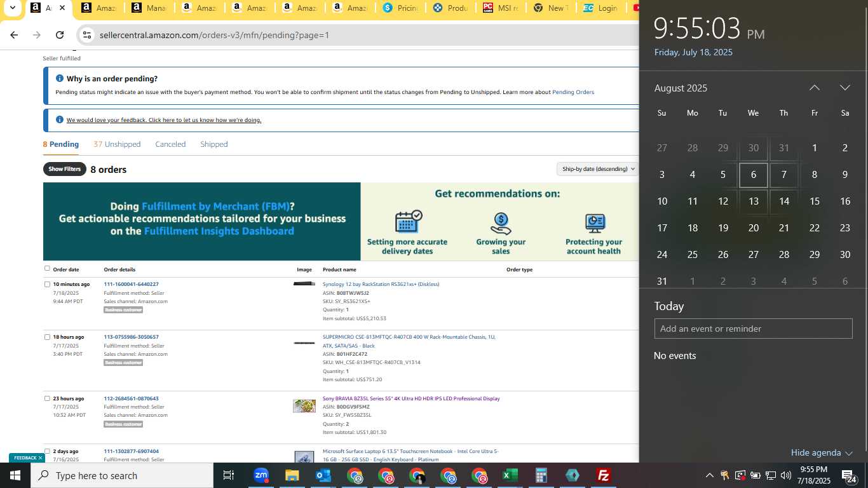Open File Explorer from the taskbar
The width and height of the screenshot is (868, 488).
pos(292,475)
